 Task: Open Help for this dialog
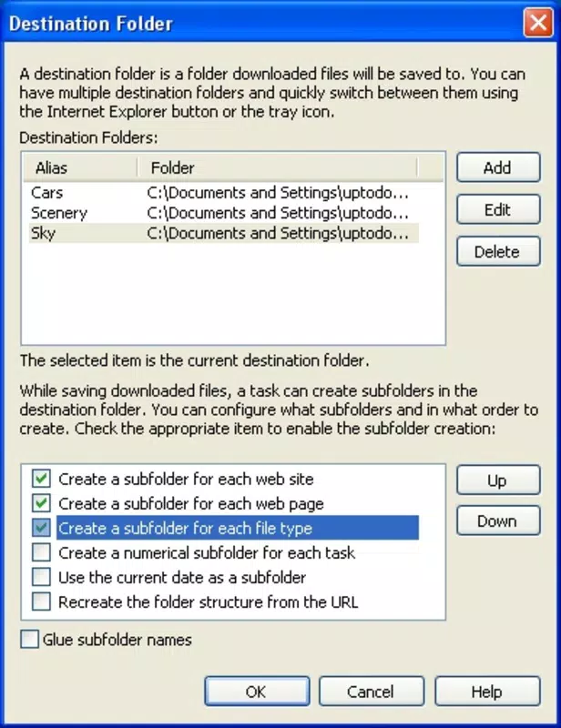pyautogui.click(x=487, y=692)
